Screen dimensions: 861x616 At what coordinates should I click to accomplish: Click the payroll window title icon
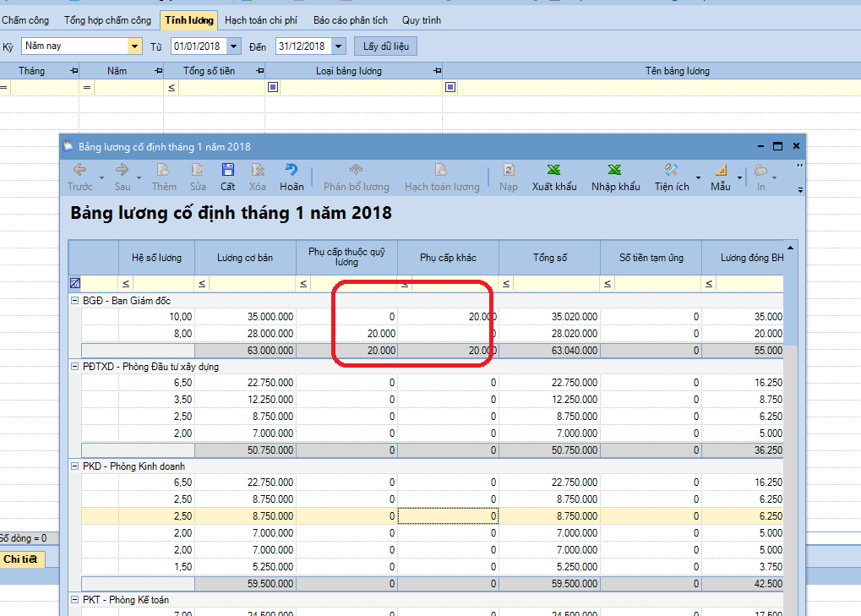pos(68,146)
